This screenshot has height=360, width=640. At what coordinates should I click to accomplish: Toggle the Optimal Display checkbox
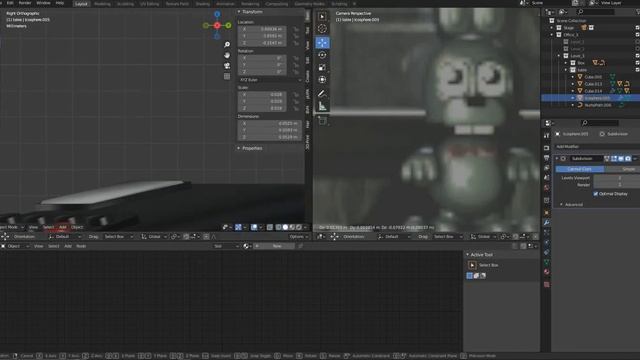click(596, 194)
